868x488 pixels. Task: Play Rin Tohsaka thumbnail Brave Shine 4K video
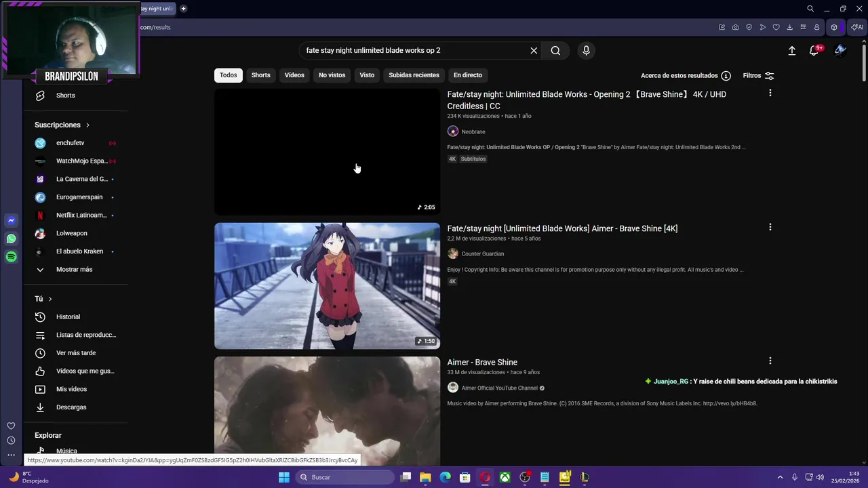(327, 286)
